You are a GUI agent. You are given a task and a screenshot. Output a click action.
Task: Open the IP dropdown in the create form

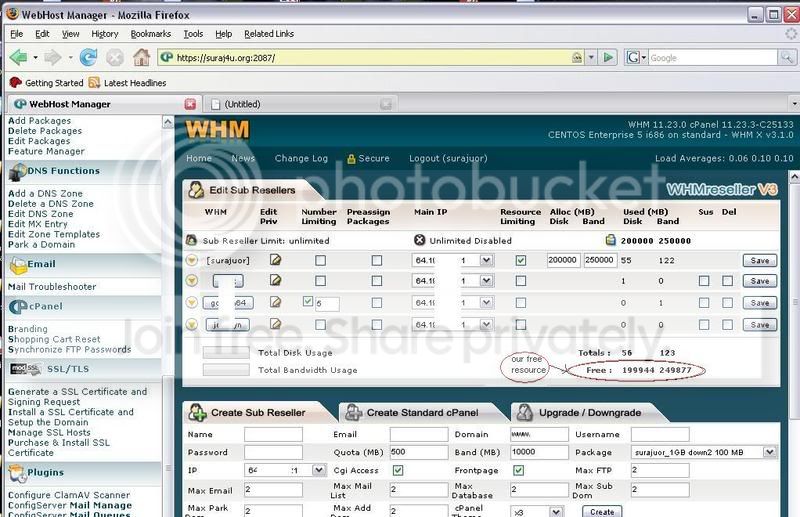[319, 470]
